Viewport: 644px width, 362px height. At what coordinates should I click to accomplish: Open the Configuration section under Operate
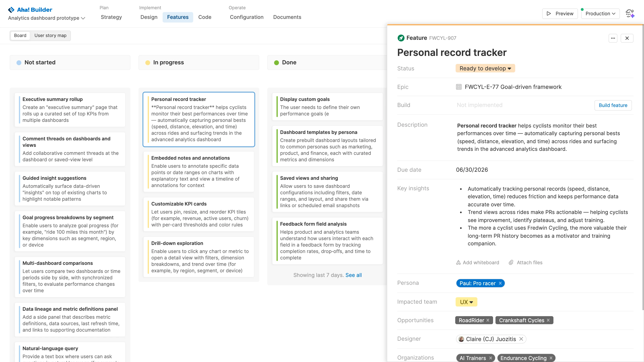247,17
